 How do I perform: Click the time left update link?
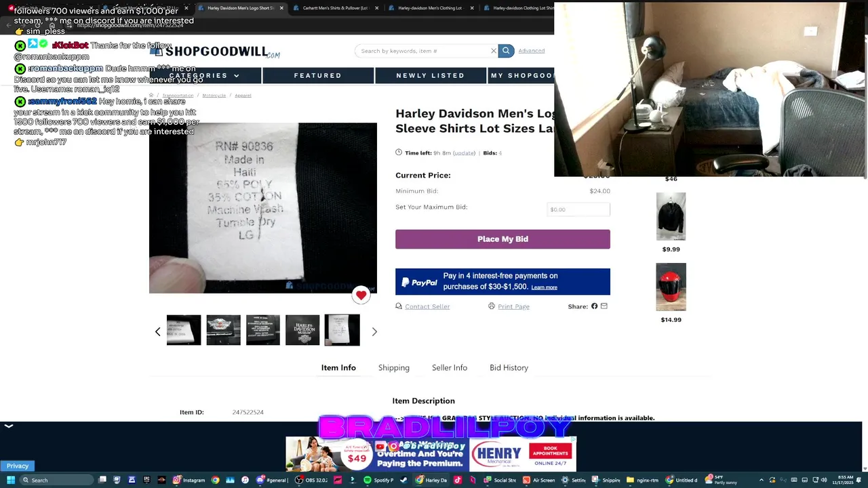(464, 153)
